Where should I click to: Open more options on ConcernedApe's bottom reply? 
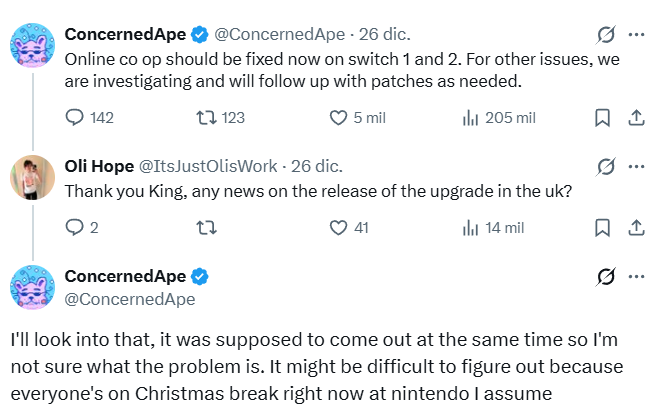(x=635, y=276)
